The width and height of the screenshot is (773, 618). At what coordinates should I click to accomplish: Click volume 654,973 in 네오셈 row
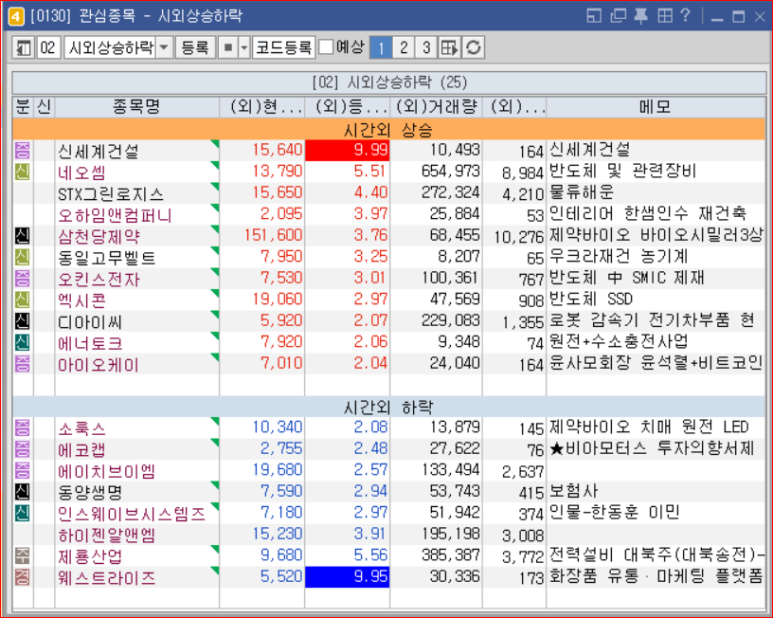(x=450, y=171)
